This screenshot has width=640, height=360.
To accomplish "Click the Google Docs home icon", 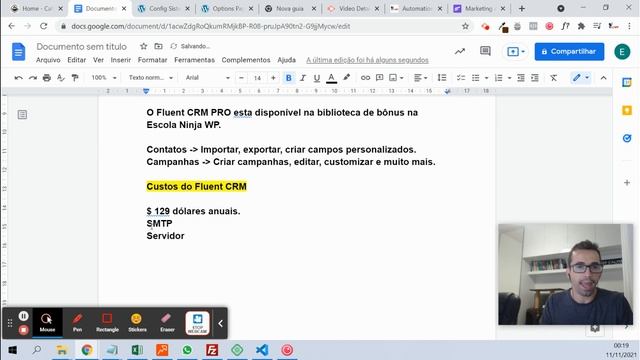I will (18, 52).
